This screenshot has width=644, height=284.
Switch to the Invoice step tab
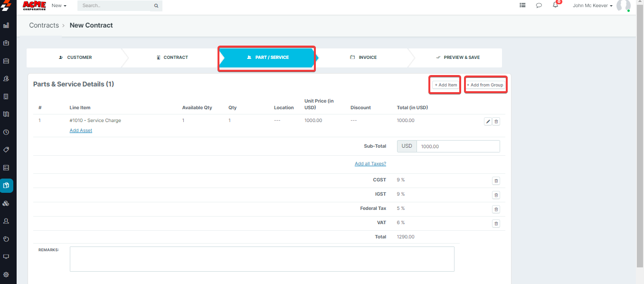(x=363, y=57)
